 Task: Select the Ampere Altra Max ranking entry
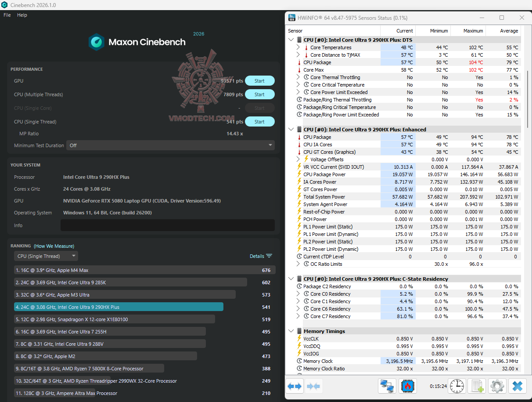point(144,393)
